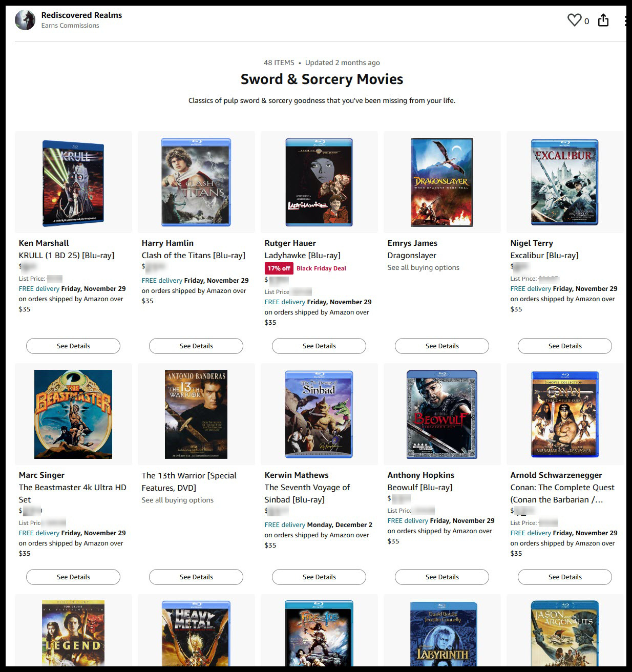The height and width of the screenshot is (672, 632).
Task: Click the Black Friday Deal label
Action: coord(321,268)
